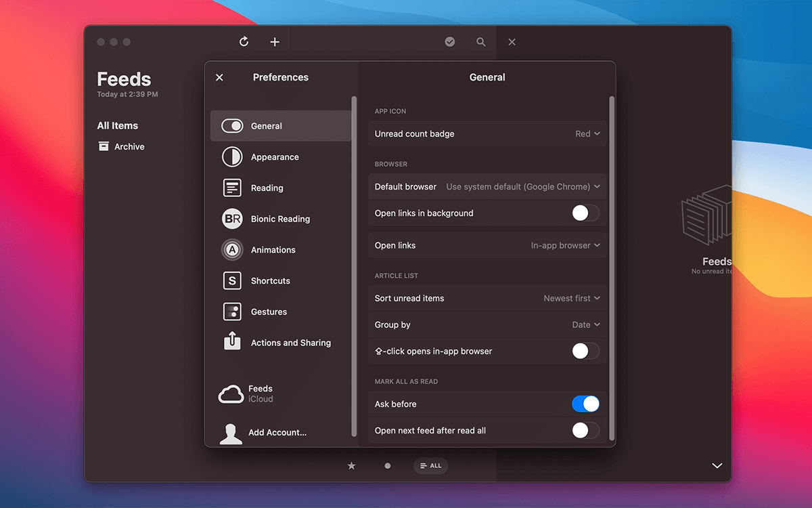Select Bionic Reading preferences tab
The image size is (812, 508).
[281, 219]
